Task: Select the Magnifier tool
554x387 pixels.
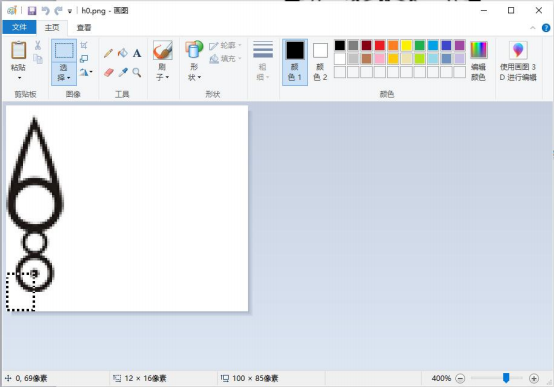Action: point(137,72)
